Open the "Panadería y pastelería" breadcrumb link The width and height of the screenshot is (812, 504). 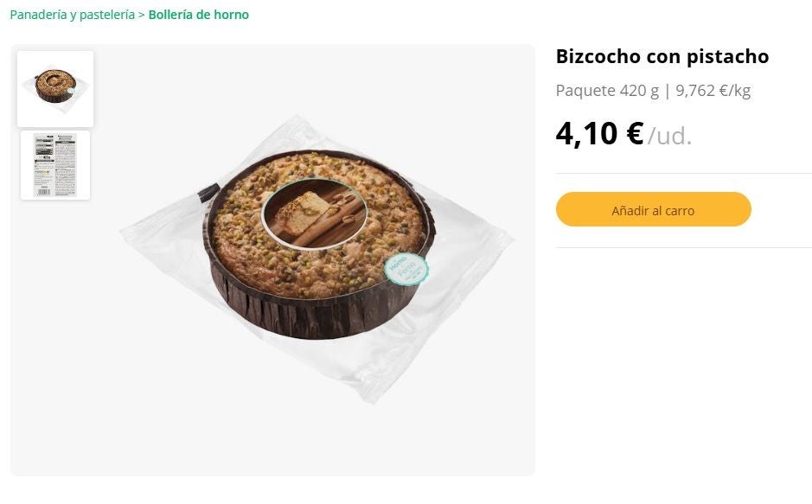pyautogui.click(x=72, y=15)
